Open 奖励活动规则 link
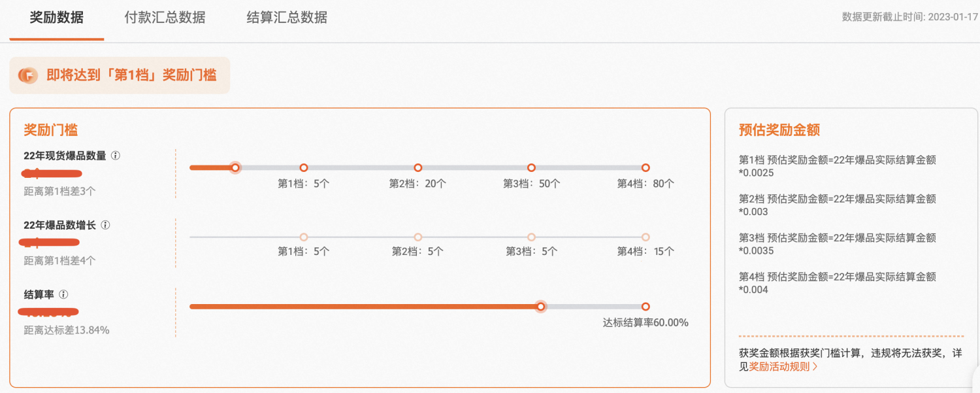980x393 pixels. (779, 366)
